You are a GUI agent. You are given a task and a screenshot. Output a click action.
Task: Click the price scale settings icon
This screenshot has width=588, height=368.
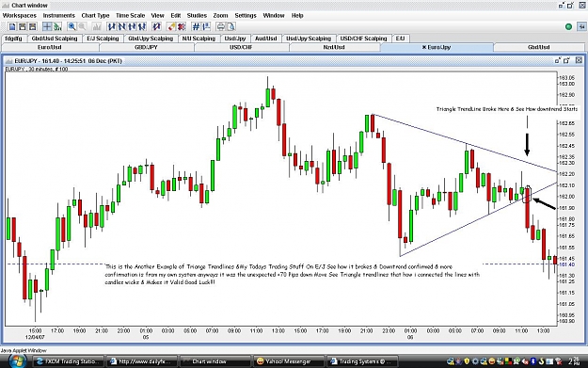(x=206, y=26)
